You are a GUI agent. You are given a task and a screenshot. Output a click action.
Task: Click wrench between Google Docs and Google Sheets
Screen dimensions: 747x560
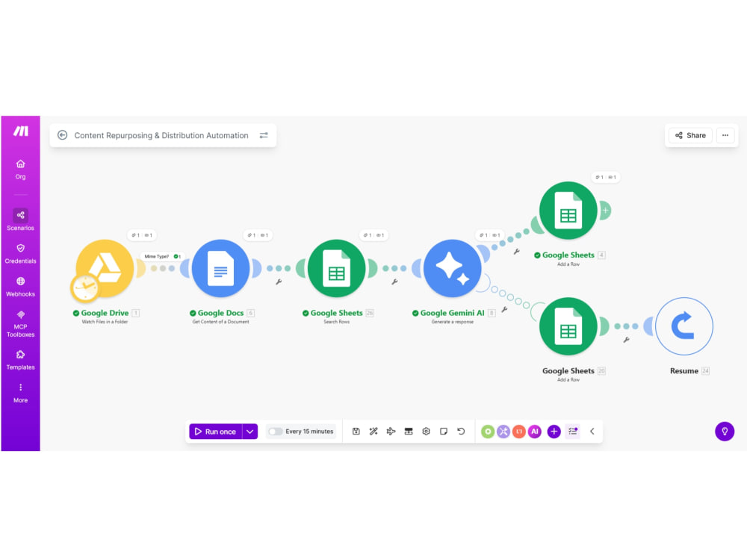pyautogui.click(x=279, y=282)
